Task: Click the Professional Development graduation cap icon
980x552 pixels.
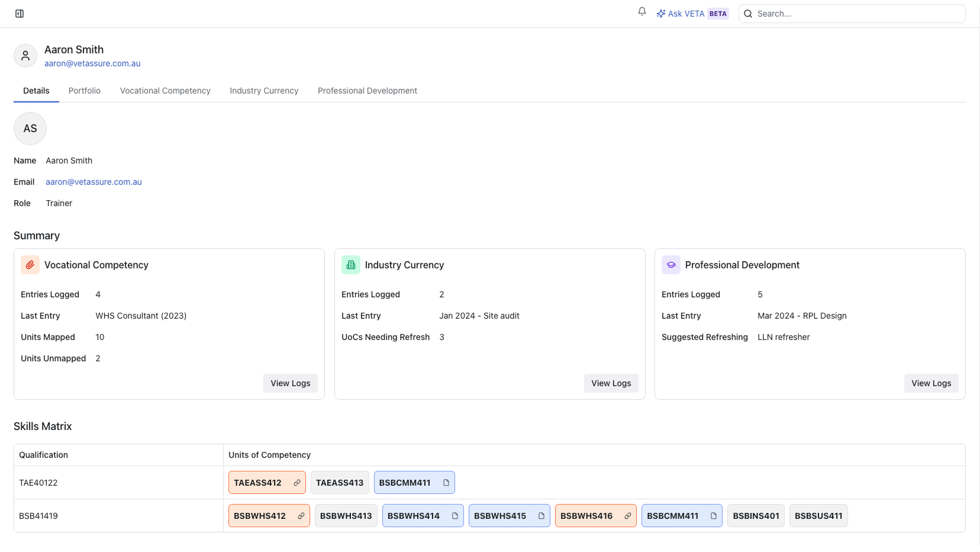Action: click(671, 265)
